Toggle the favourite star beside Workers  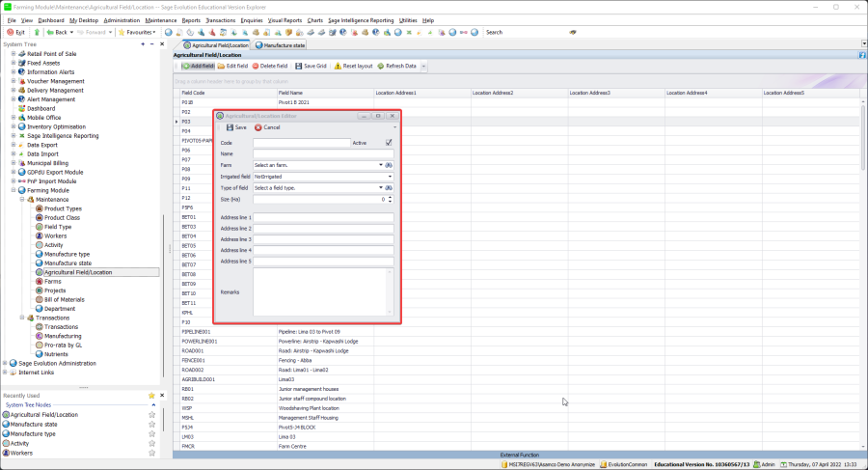pyautogui.click(x=151, y=453)
